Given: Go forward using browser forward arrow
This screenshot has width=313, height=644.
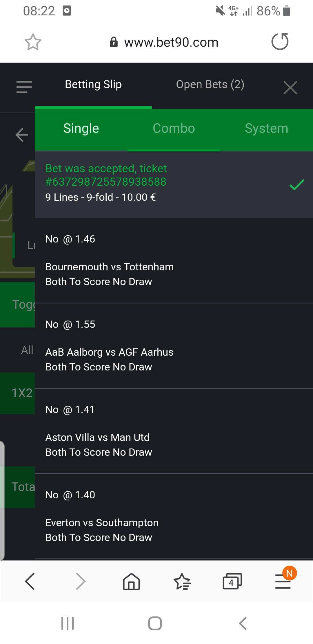Looking at the screenshot, I should tap(81, 581).
